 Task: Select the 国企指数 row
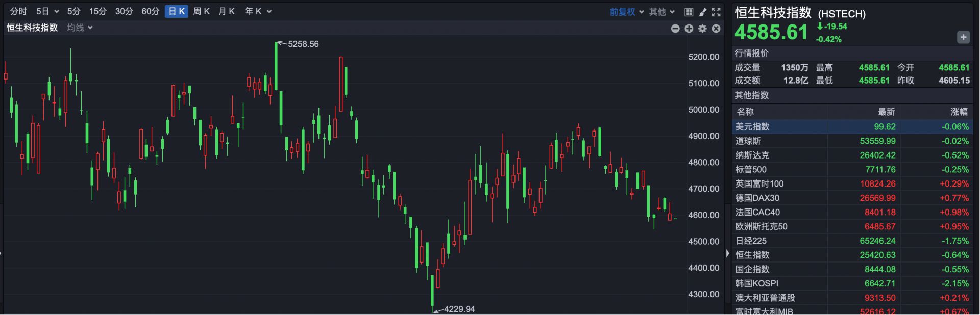click(852, 269)
